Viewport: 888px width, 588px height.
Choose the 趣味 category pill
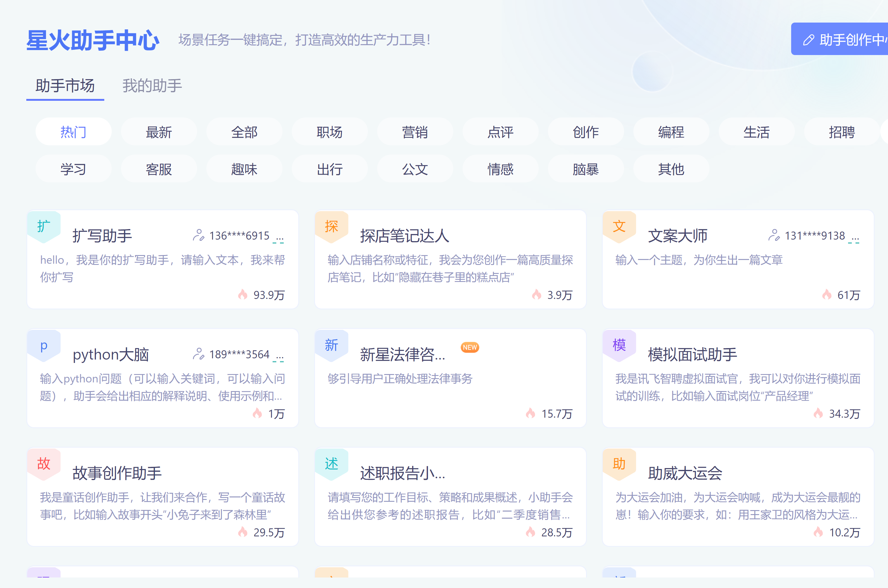pos(244,169)
